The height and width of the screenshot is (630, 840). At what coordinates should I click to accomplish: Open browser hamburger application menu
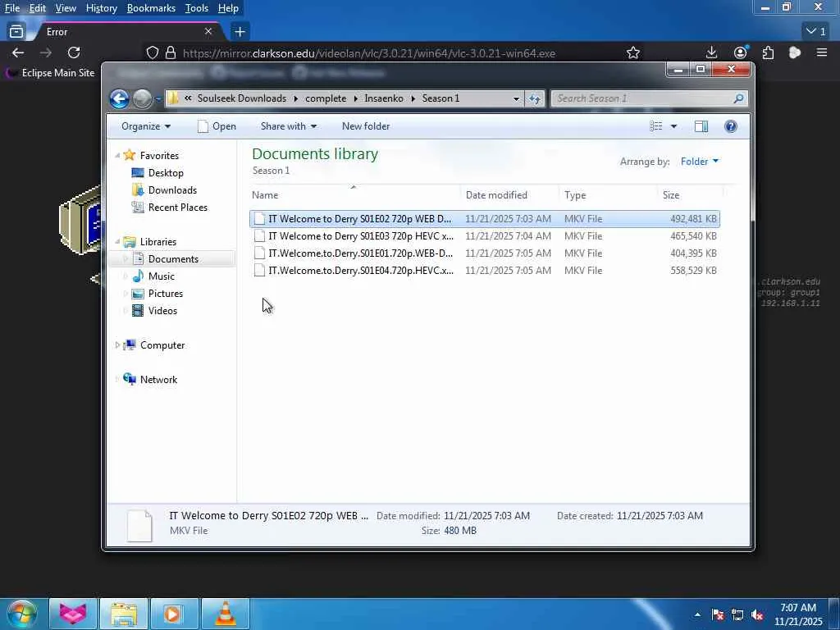(x=822, y=52)
